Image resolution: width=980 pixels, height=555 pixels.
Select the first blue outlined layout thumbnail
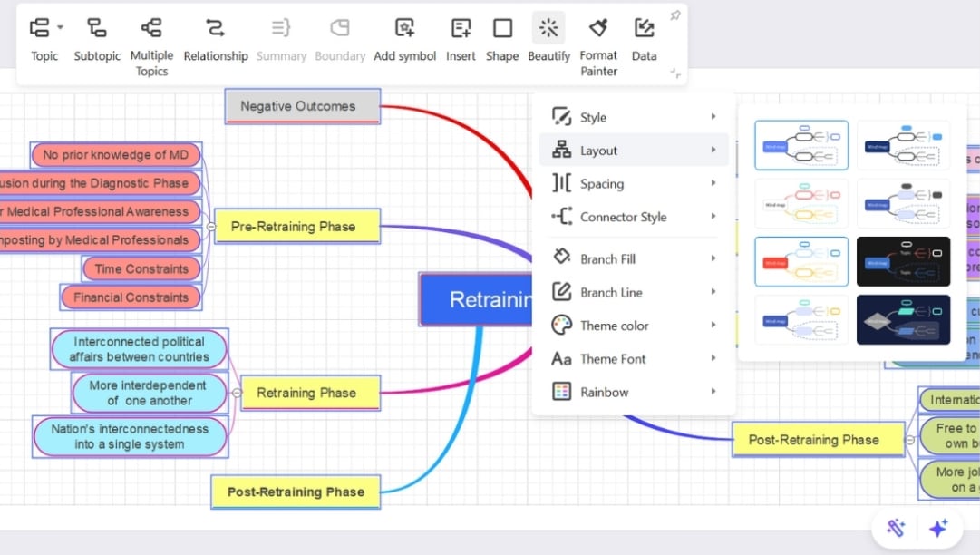(x=801, y=145)
